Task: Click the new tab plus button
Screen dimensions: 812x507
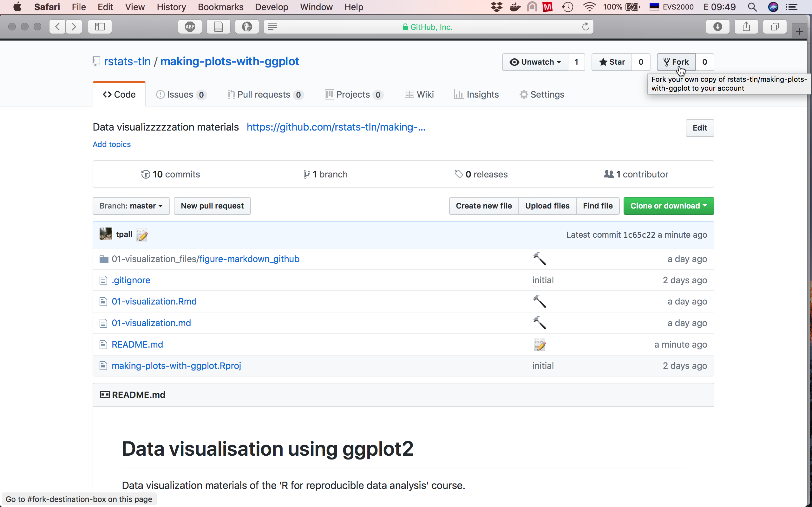Action: pos(800,32)
